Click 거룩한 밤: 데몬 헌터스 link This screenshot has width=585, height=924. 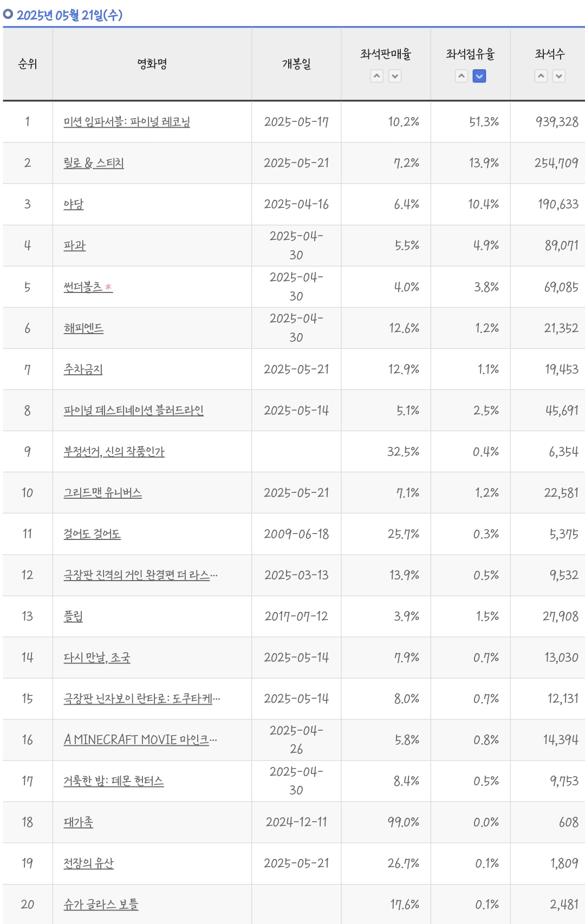[113, 781]
